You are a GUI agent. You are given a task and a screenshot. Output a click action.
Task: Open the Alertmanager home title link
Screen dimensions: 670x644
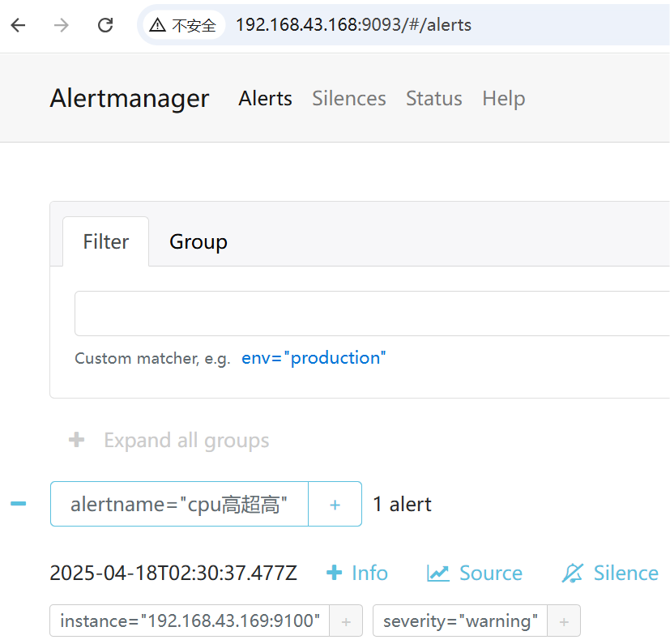[130, 98]
